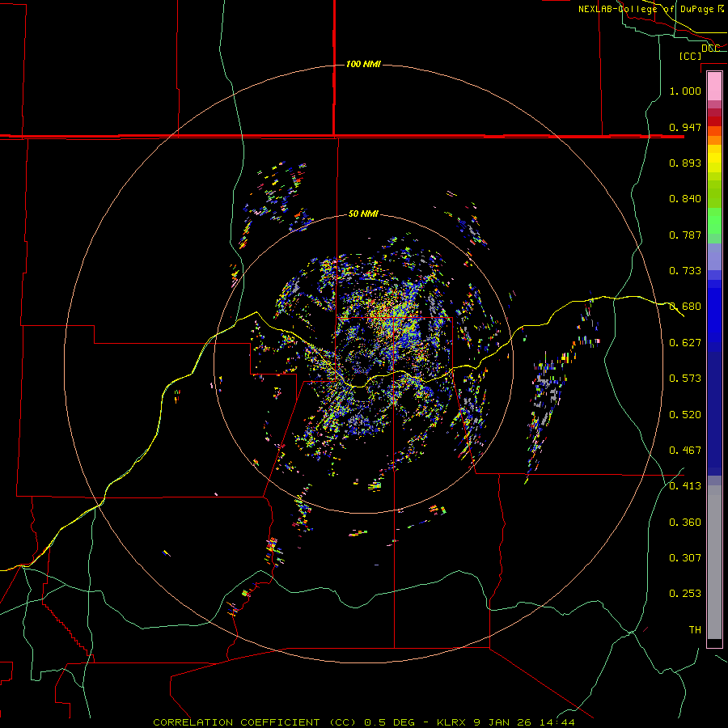Click the 9 JAN 26 date text
Image resolution: width=728 pixels, height=728 pixels.
tap(502, 722)
